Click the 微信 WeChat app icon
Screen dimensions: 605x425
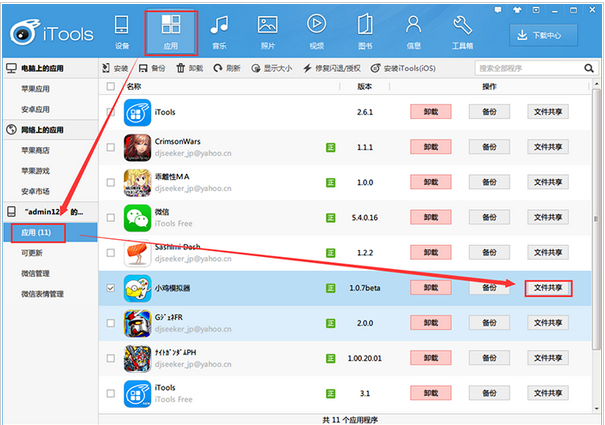137,218
